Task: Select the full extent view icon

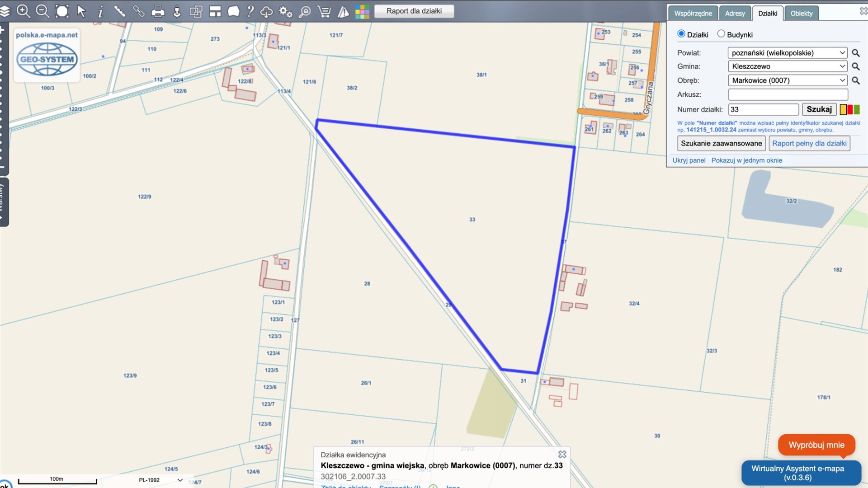Action: 62,11
